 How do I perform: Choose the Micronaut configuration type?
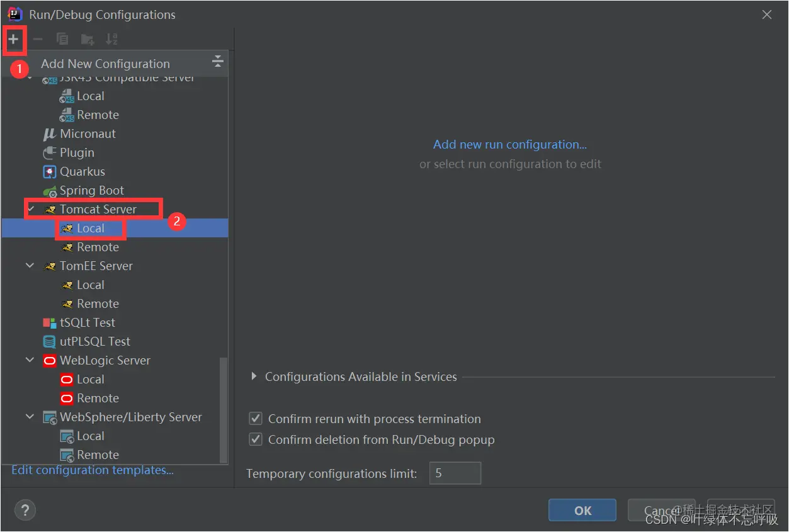pyautogui.click(x=88, y=134)
